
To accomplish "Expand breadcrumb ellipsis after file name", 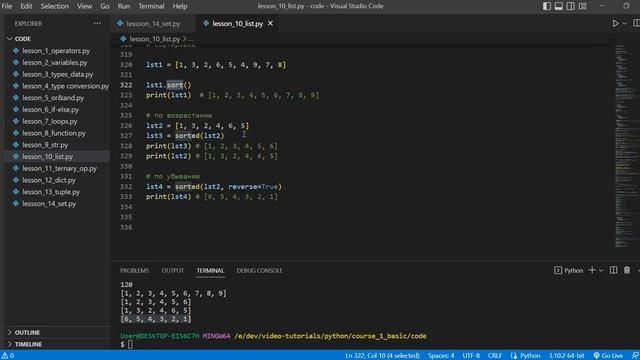I will pyautogui.click(x=191, y=39).
